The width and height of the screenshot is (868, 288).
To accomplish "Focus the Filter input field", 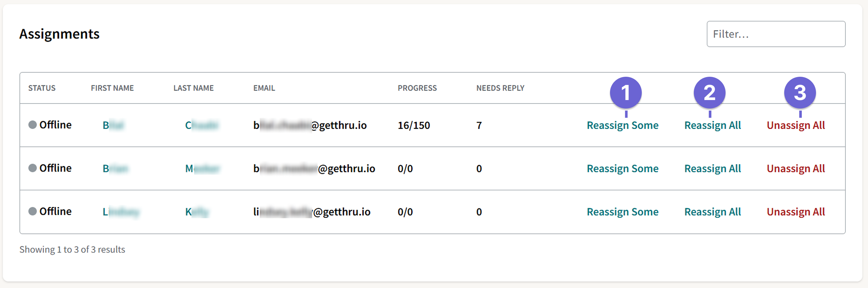I will pos(776,34).
